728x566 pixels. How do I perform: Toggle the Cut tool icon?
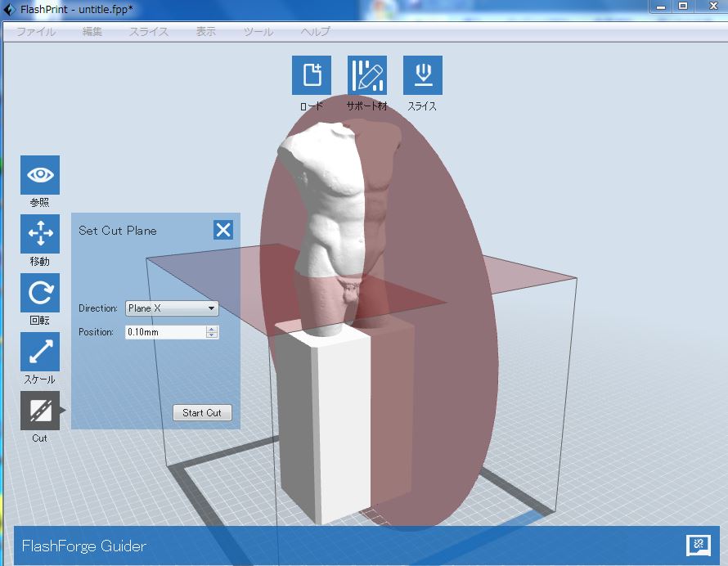(40, 411)
